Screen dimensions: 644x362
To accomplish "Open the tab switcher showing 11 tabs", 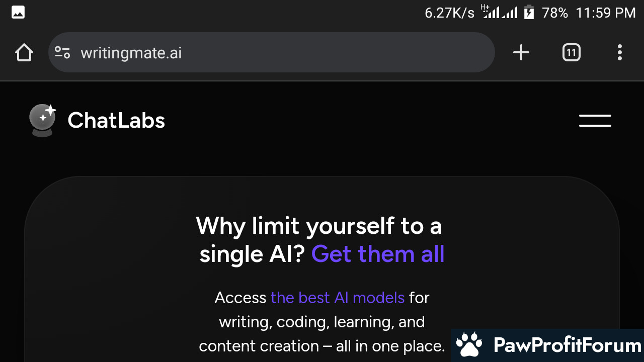I will pyautogui.click(x=572, y=52).
